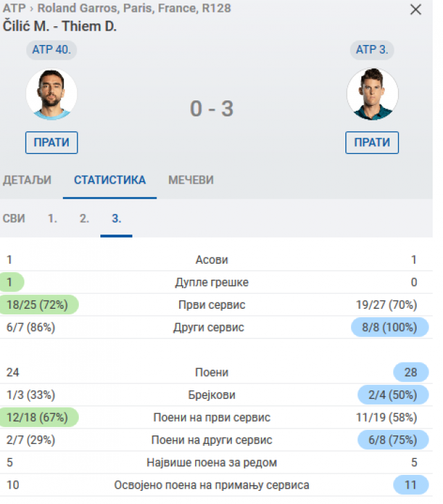Follow Čilić with the left ПРАТИ button

click(52, 143)
